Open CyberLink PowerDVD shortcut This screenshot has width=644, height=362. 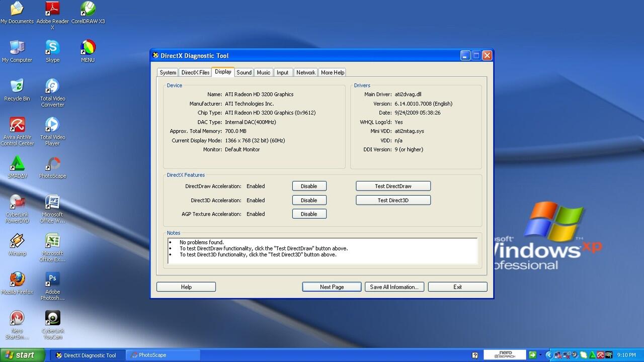click(x=17, y=209)
